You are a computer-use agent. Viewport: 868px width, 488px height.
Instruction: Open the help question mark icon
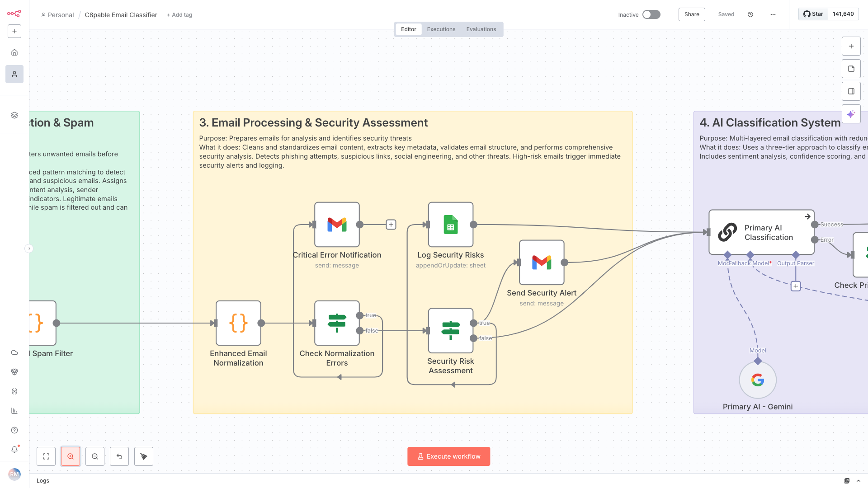tap(14, 430)
